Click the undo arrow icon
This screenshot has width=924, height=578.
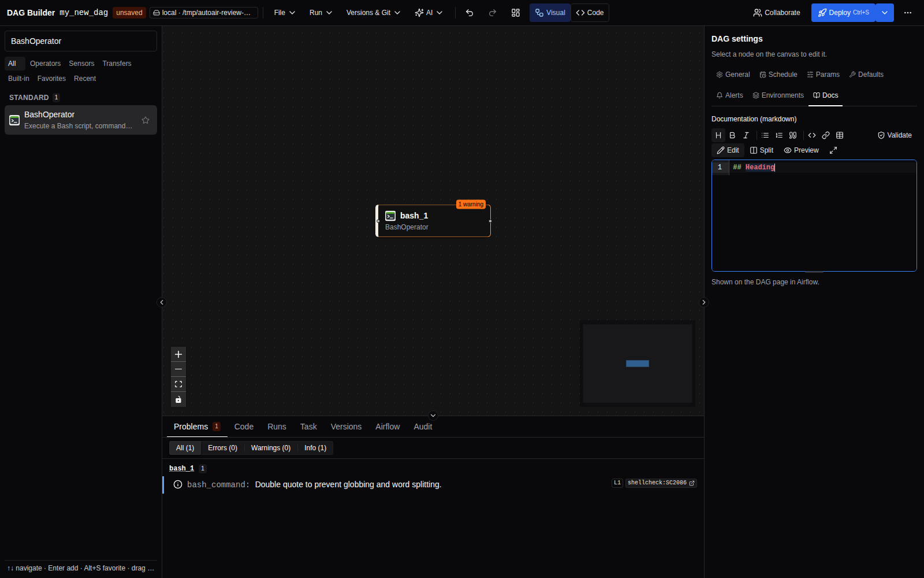(470, 13)
